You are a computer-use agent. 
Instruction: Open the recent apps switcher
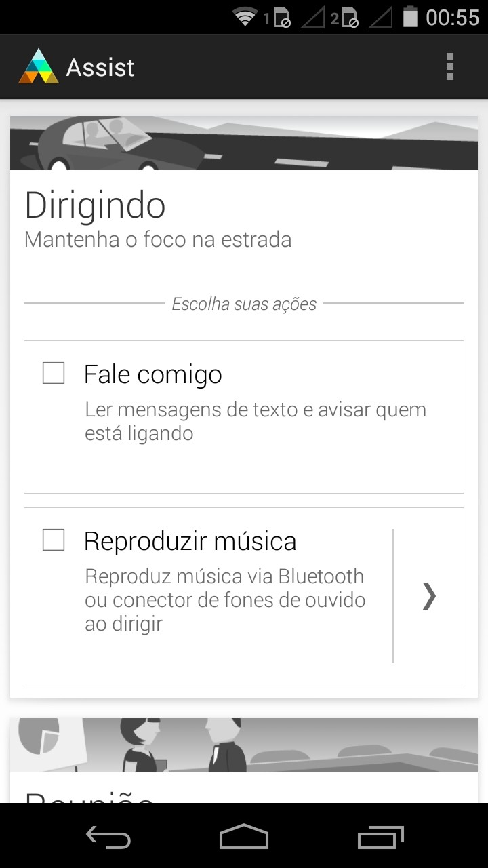point(380,838)
